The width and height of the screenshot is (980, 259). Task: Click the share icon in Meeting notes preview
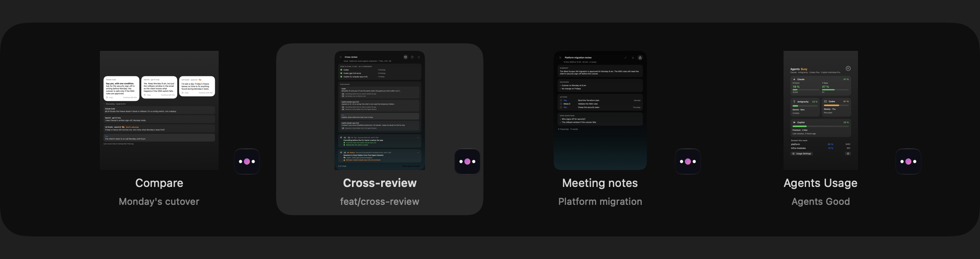click(640, 57)
